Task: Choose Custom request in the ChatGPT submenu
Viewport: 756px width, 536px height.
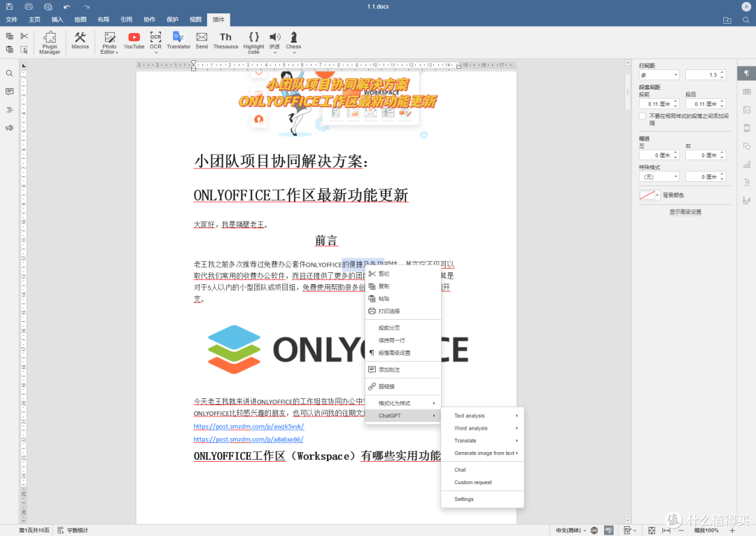Action: click(482, 483)
